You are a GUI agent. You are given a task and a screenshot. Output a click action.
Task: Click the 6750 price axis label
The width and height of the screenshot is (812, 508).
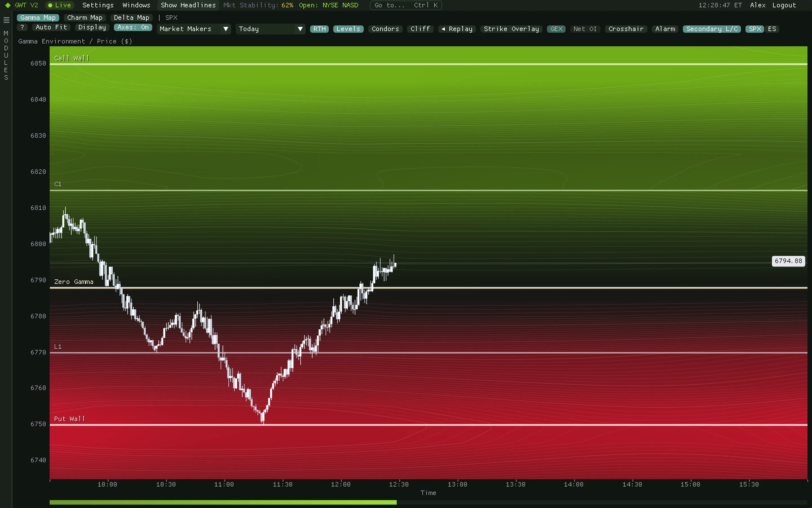38,424
